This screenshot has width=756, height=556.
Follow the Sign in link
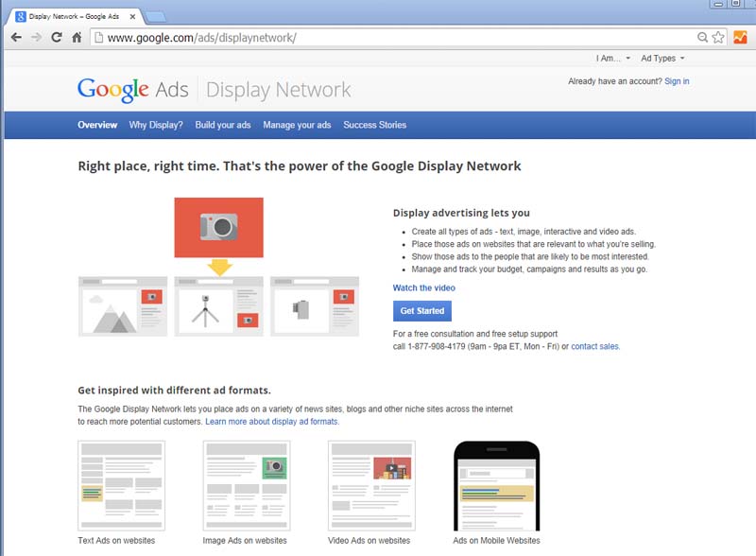(x=677, y=81)
